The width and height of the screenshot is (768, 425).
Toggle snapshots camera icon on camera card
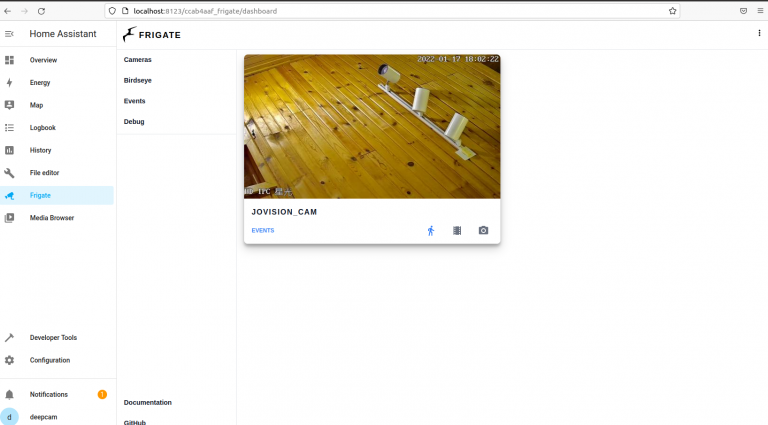pyautogui.click(x=483, y=230)
